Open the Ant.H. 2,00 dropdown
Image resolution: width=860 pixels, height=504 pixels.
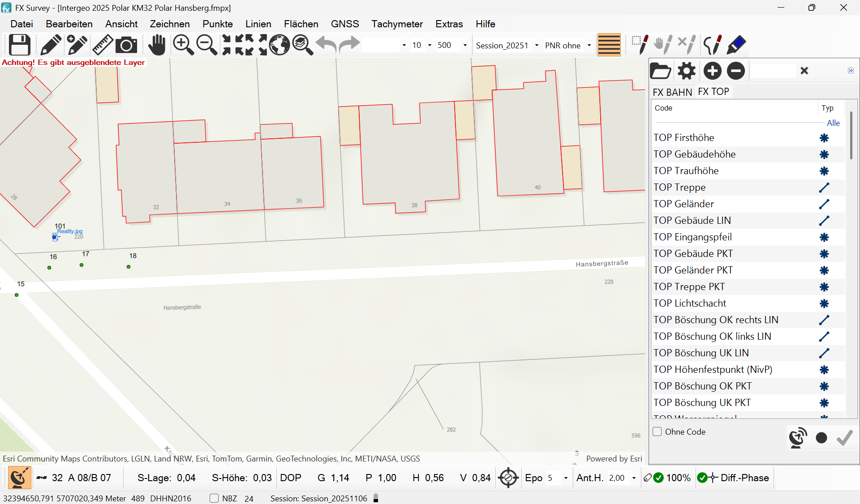click(634, 478)
